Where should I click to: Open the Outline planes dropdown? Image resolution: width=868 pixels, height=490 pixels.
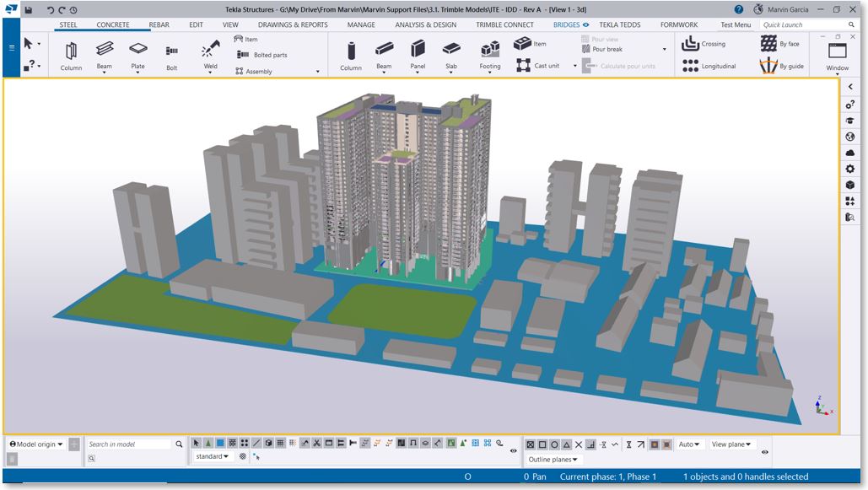[553, 460]
